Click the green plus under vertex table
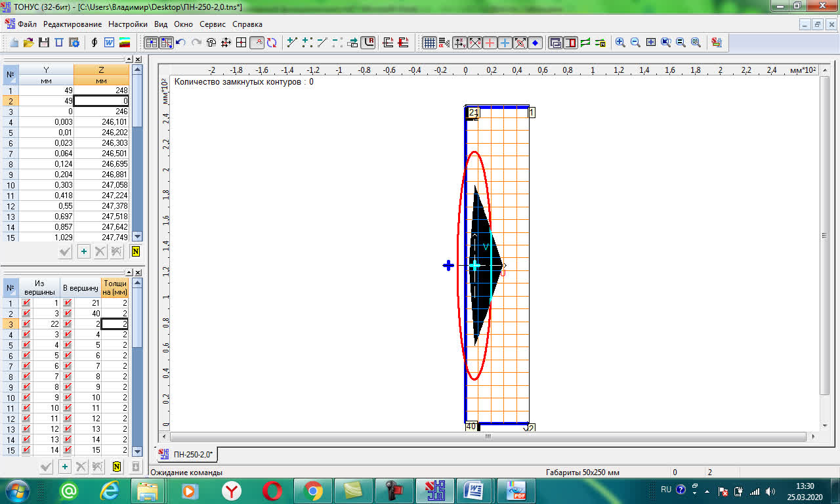The image size is (840, 504). 83,251
